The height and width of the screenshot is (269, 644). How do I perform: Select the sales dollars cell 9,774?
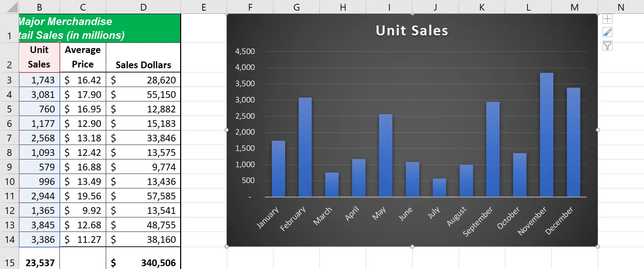(x=143, y=167)
